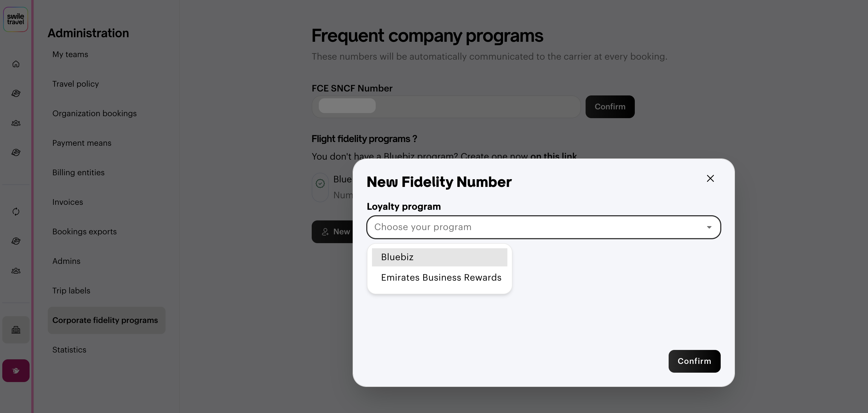Confirm the new fidelity number
The image size is (868, 413).
coord(695,361)
